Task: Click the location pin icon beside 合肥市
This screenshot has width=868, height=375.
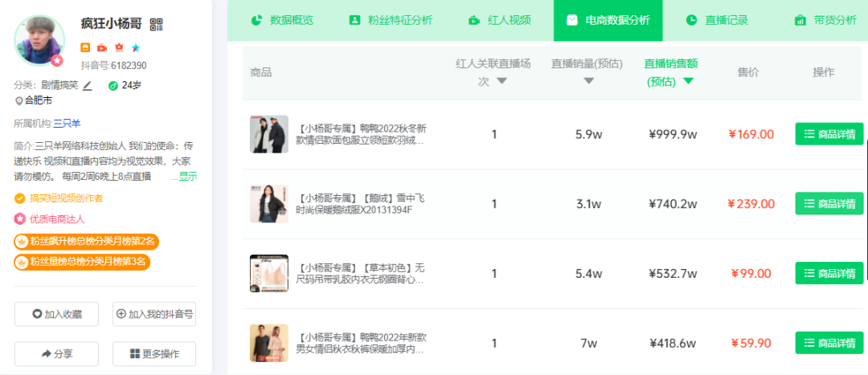Action: [18, 101]
